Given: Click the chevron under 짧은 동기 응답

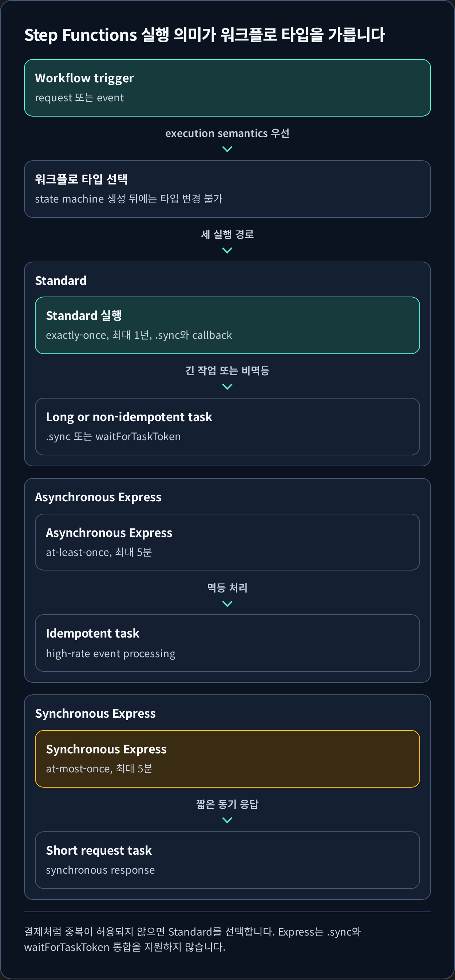Looking at the screenshot, I should click(x=227, y=820).
